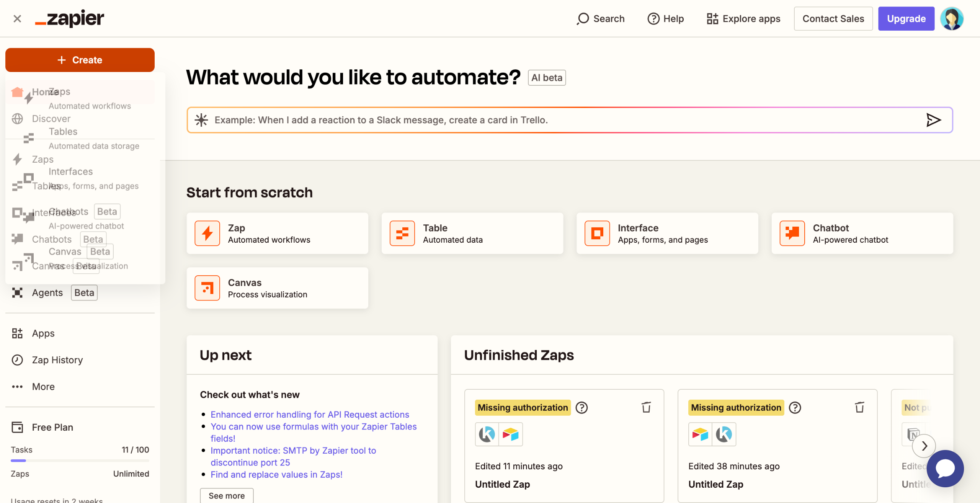Click the send arrow in the prompt box
The width and height of the screenshot is (980, 503).
point(933,120)
